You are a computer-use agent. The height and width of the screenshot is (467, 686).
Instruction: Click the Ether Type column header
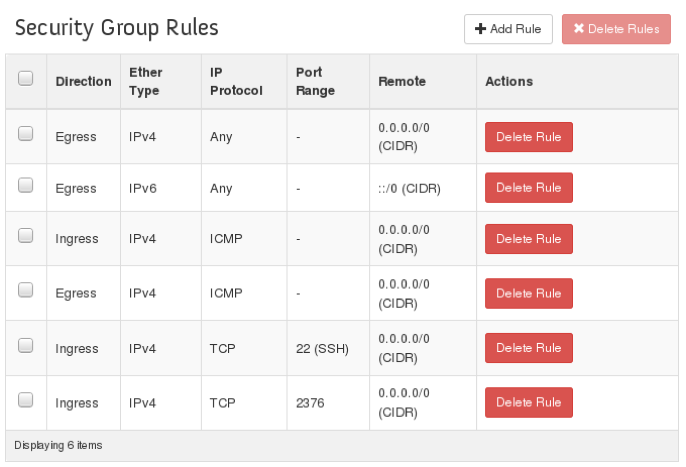145,81
